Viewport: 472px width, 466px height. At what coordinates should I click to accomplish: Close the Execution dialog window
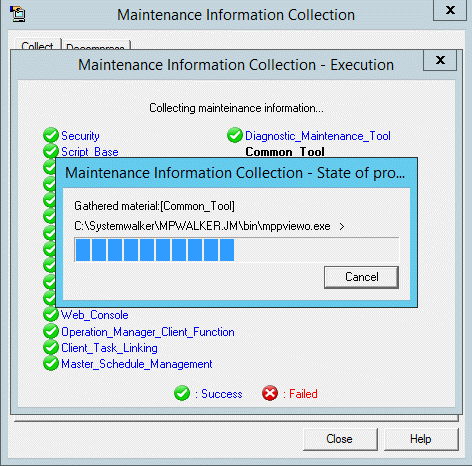440,60
